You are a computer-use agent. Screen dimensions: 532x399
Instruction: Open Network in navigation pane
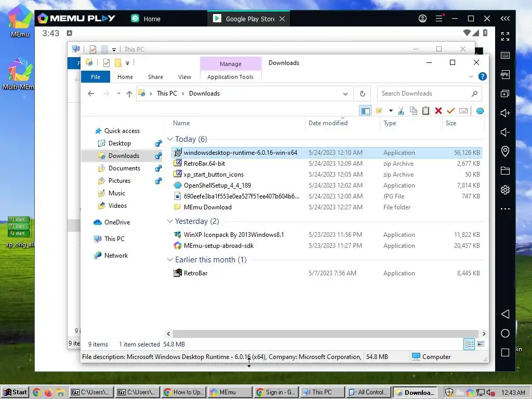tap(116, 256)
